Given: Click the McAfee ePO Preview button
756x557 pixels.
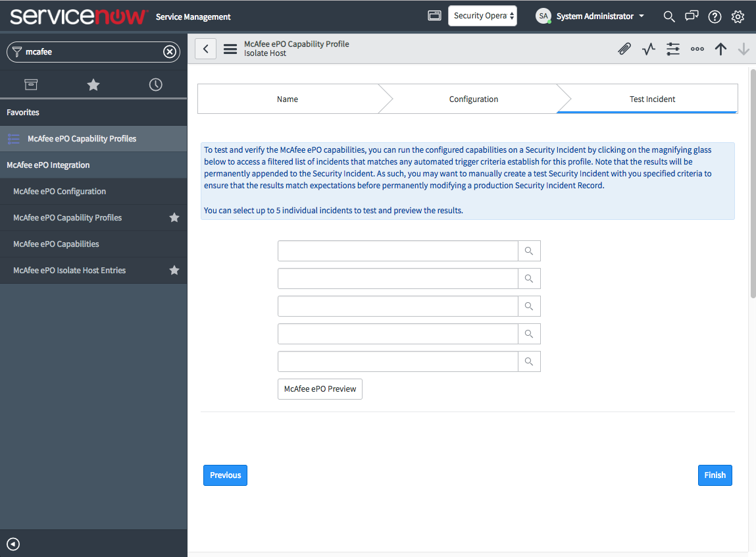Looking at the screenshot, I should [320, 388].
